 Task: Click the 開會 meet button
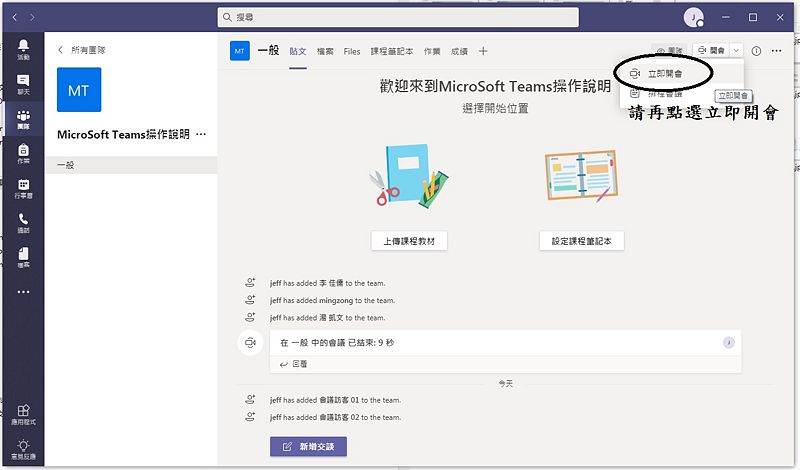[711, 51]
